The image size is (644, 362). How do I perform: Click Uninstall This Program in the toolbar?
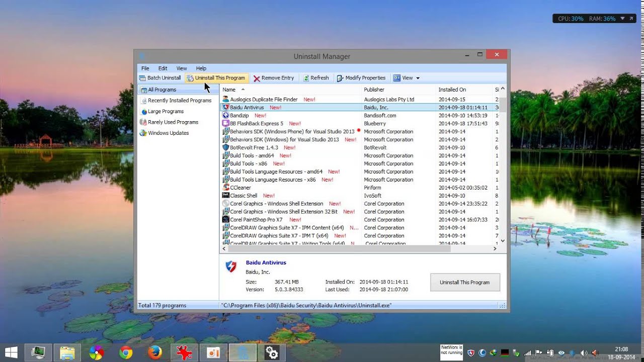pyautogui.click(x=216, y=78)
